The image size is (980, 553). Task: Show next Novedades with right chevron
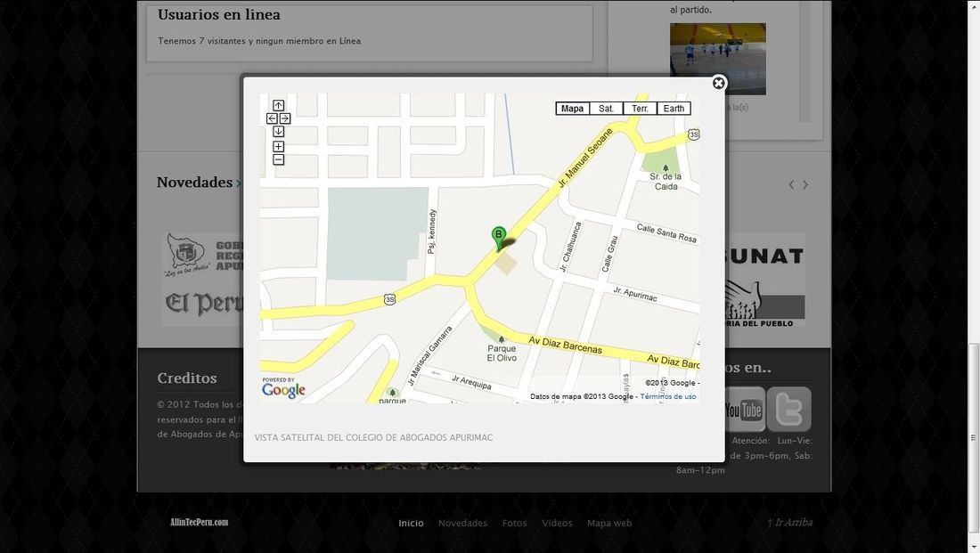coord(805,184)
